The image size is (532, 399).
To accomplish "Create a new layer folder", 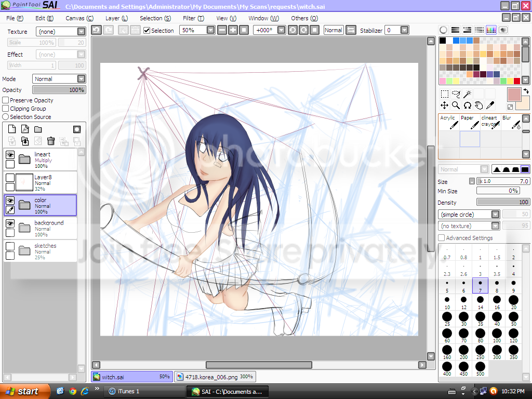I will (38, 129).
